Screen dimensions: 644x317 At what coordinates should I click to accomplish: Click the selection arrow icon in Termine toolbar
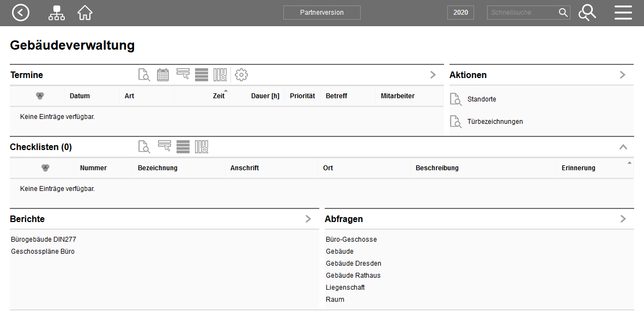[x=183, y=75]
